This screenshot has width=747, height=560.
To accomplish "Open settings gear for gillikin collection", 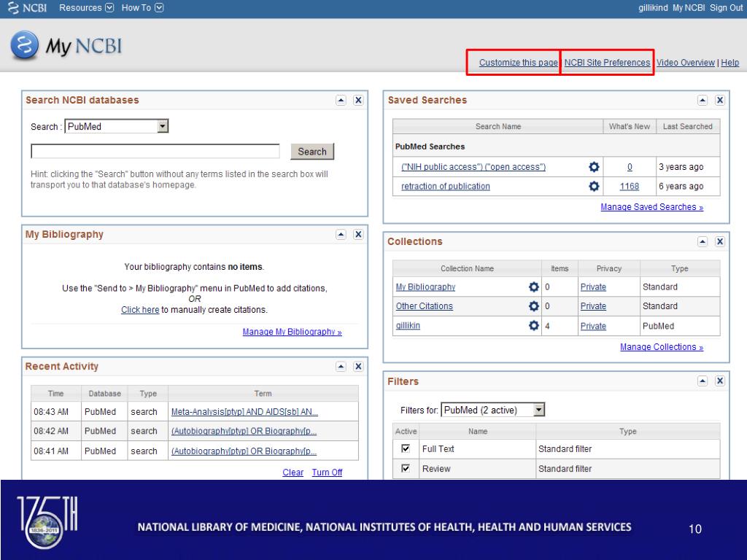I will pyautogui.click(x=533, y=326).
